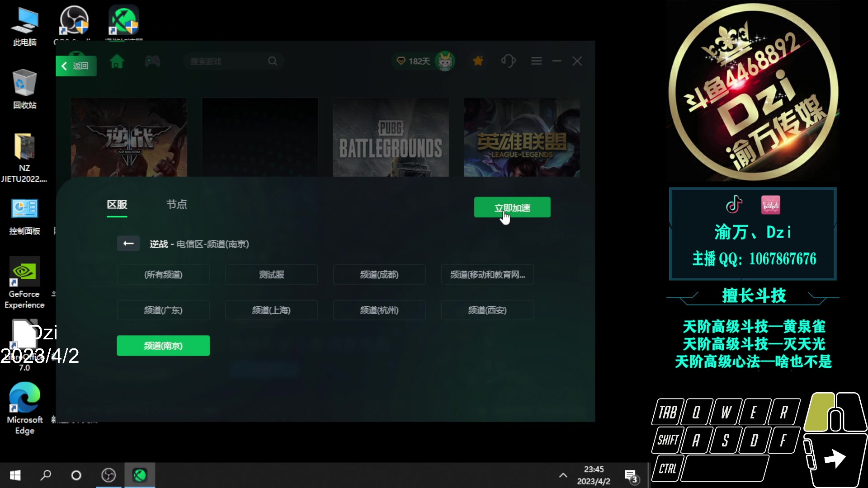Click the taskbar search icon
This screenshot has height=488, width=868.
click(x=46, y=475)
